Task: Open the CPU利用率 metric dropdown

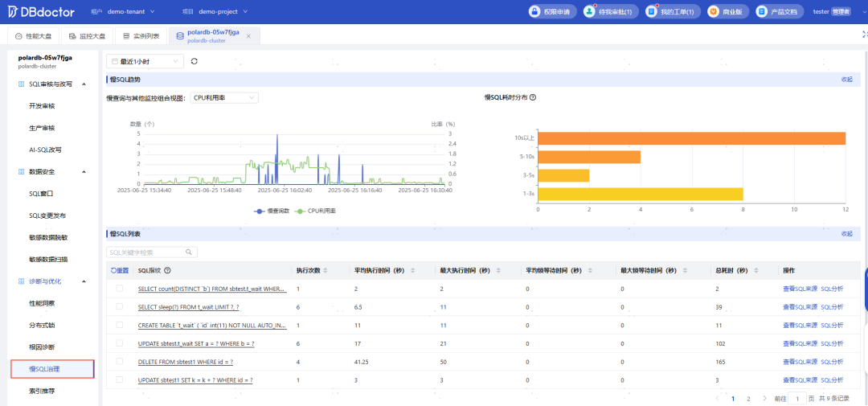Action: (x=224, y=97)
